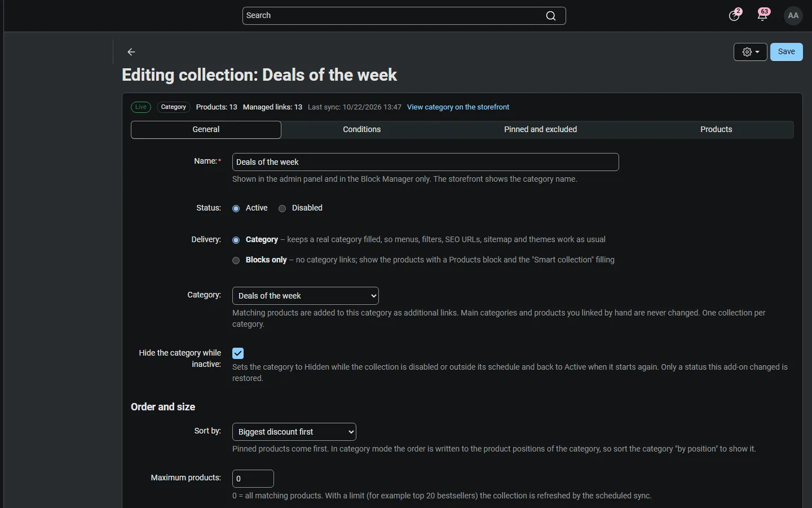812x508 pixels.
Task: Click the search magnifier icon
Action: 551,16
